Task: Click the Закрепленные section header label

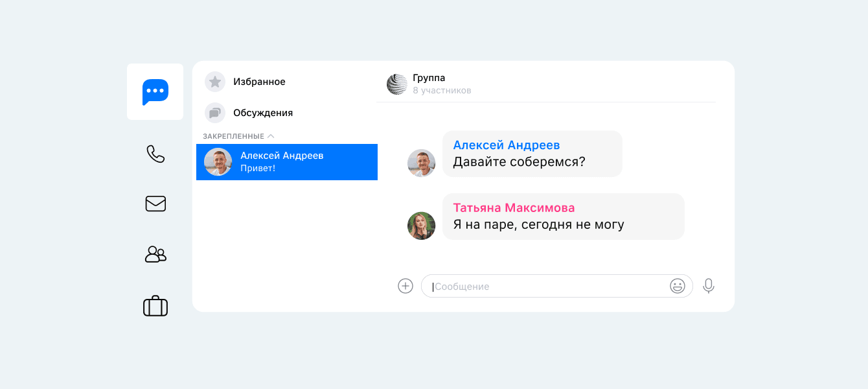Action: pos(233,136)
